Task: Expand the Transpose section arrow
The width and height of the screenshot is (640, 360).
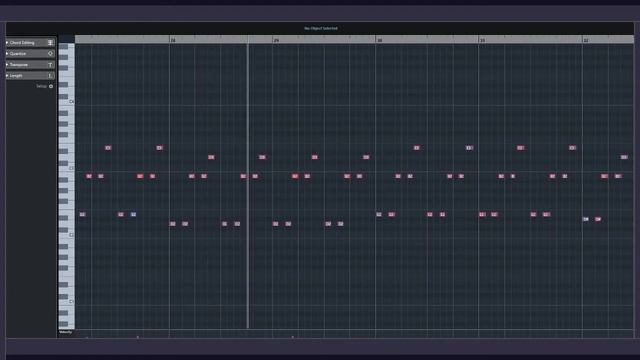Action: point(7,64)
